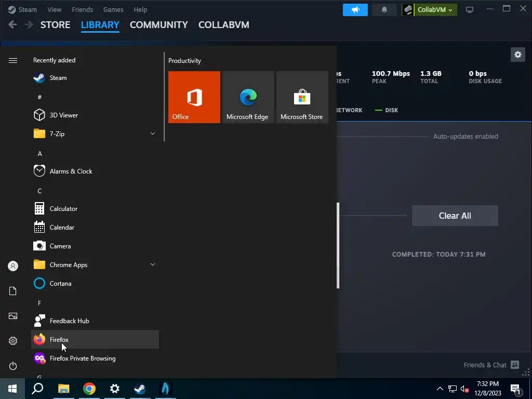Image resolution: width=532 pixels, height=399 pixels.
Task: Open user account icon in Start sidebar
Action: pos(13,266)
